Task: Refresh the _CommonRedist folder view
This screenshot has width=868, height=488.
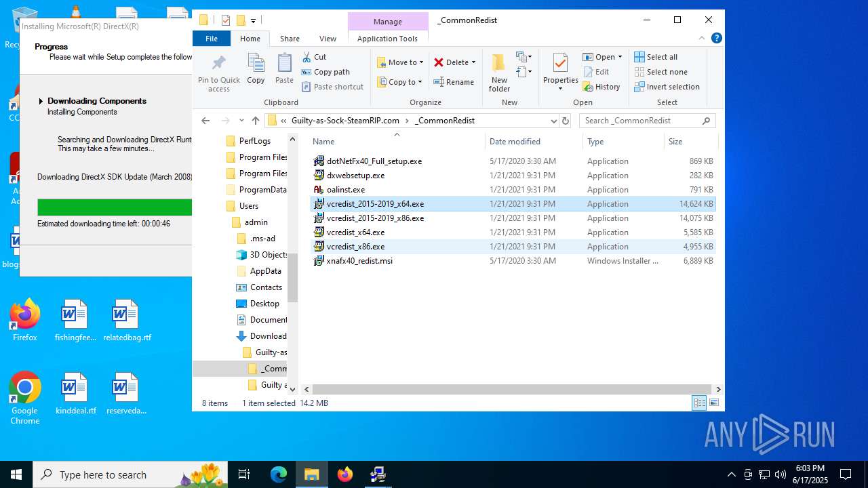Action: (x=566, y=121)
